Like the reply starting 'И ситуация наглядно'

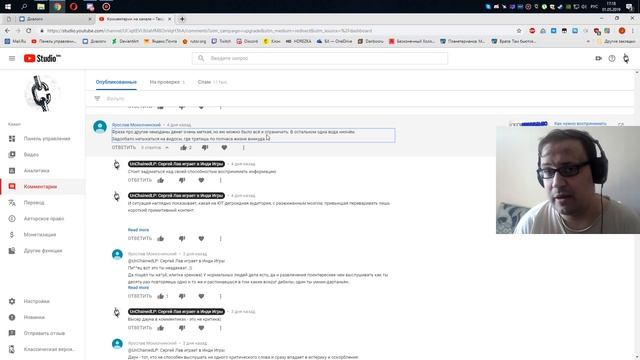tap(160, 238)
